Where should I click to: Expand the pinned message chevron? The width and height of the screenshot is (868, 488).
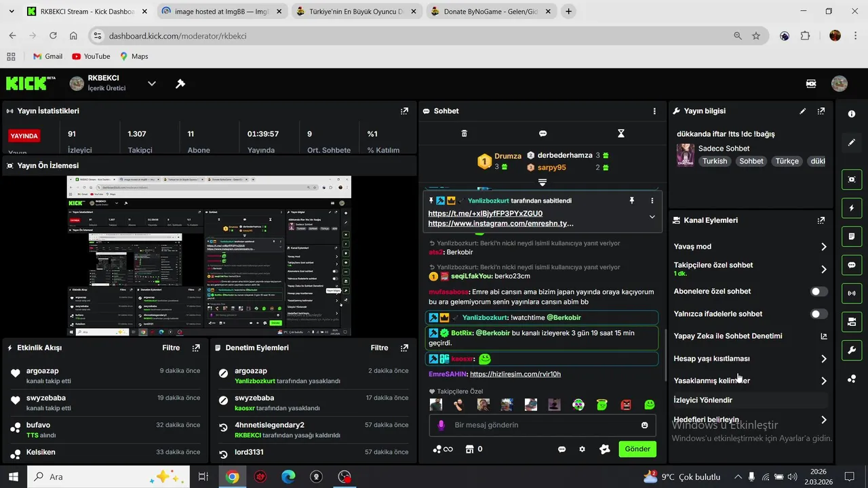coord(652,217)
